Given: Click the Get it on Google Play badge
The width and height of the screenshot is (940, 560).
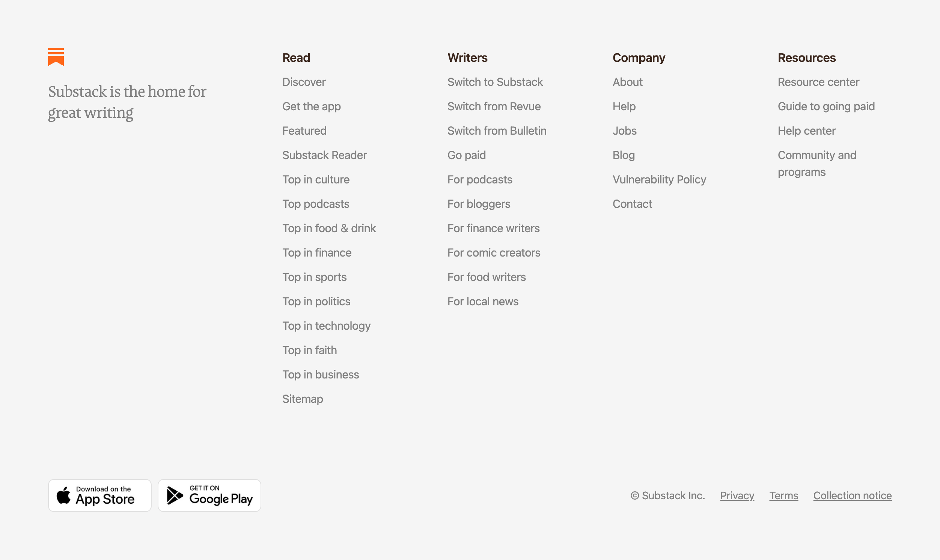Looking at the screenshot, I should point(209,495).
